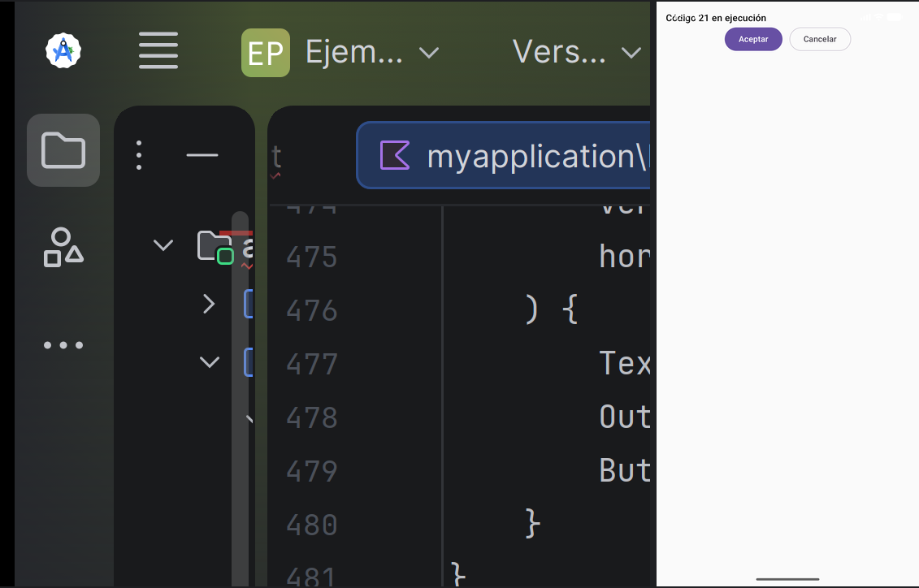919x588 pixels.
Task: Click the Cancelar button
Action: [820, 39]
